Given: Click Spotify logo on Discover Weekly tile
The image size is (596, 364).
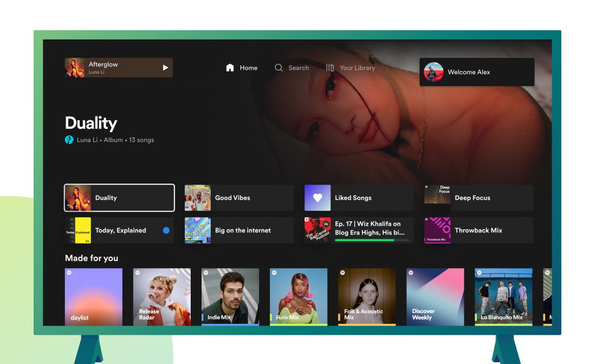Looking at the screenshot, I should (411, 273).
